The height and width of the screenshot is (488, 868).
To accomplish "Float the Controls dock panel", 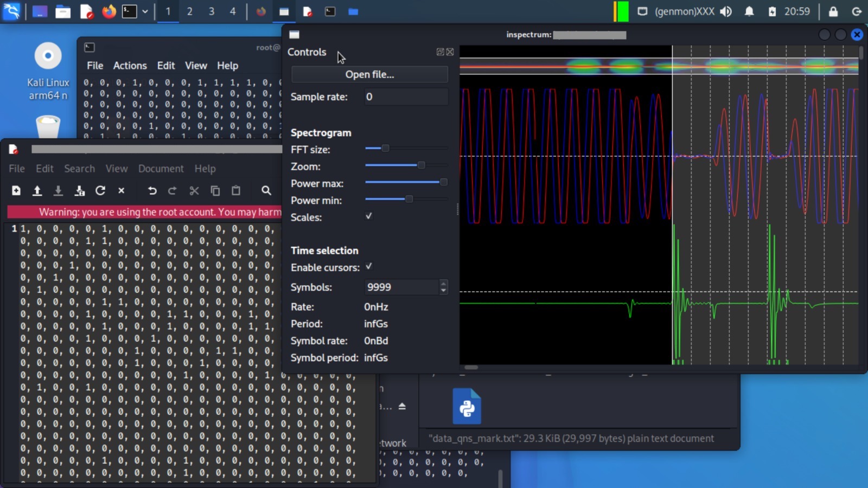I will coord(440,52).
